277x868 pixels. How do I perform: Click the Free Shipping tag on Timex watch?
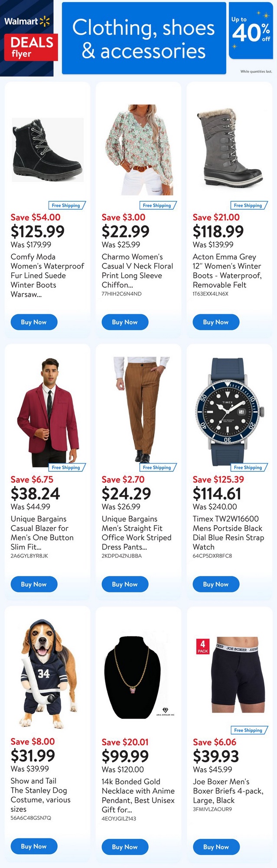(248, 467)
